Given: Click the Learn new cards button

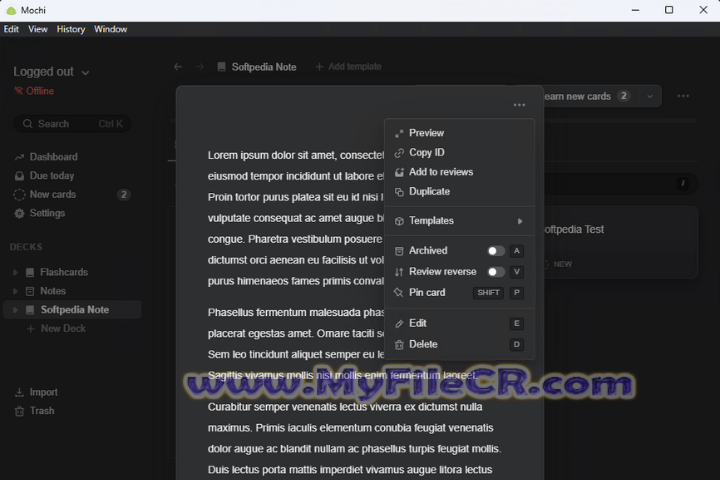Looking at the screenshot, I should [590, 96].
